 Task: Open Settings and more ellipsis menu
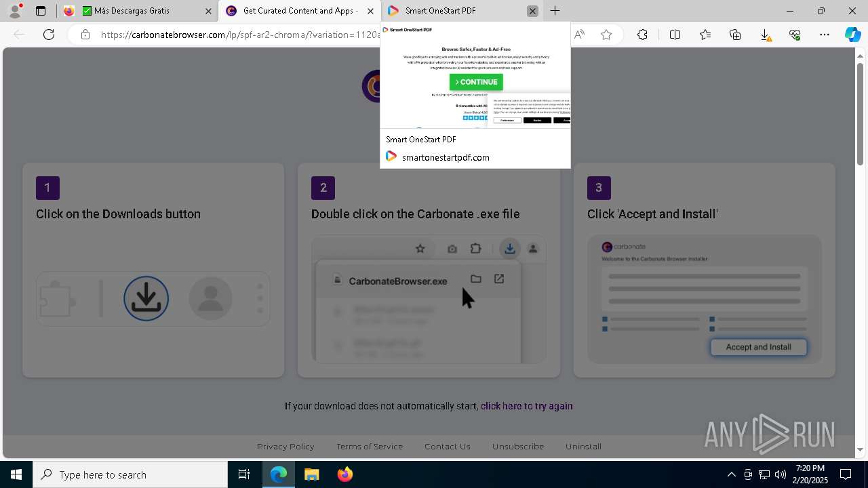[x=825, y=35]
